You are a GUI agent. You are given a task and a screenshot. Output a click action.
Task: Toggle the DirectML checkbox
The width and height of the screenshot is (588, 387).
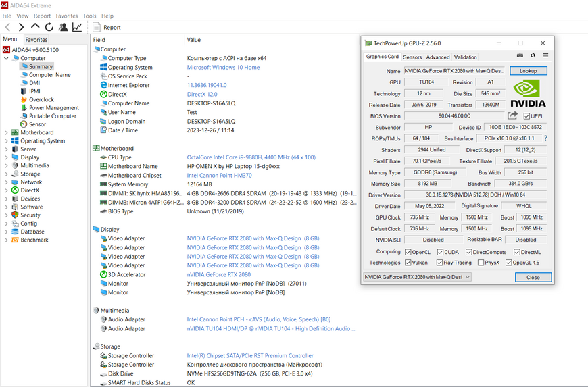point(517,252)
